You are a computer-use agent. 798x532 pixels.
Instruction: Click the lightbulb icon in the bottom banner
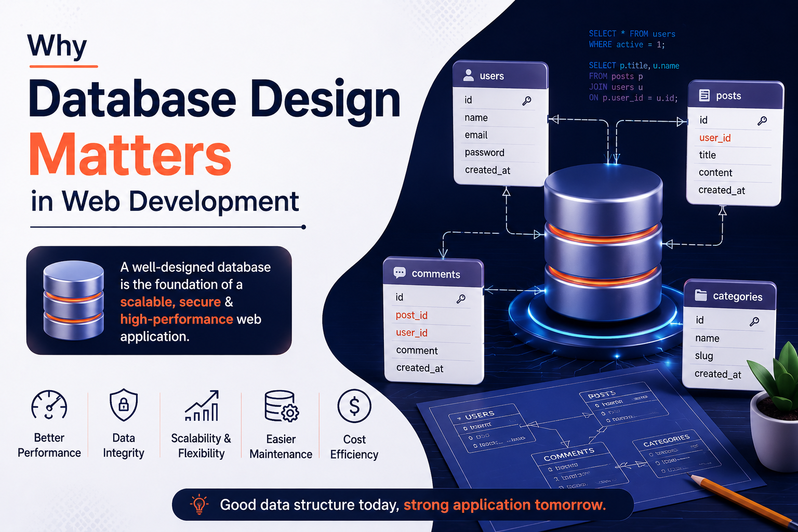tap(199, 504)
